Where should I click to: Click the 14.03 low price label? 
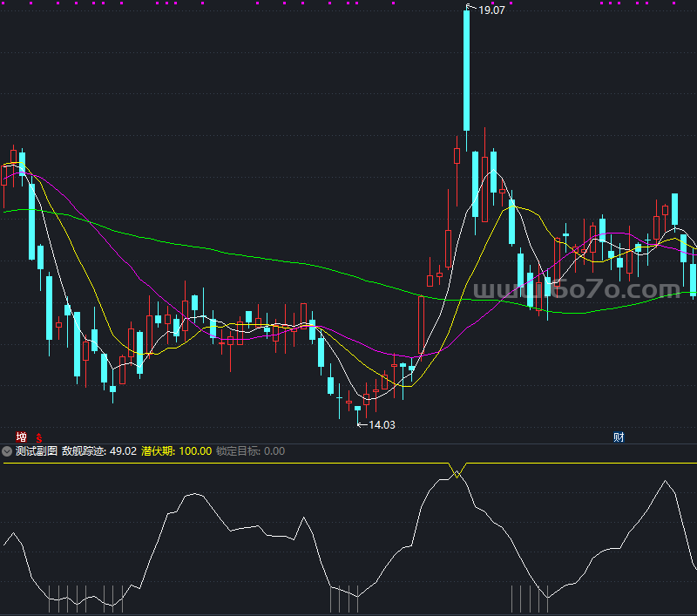click(382, 425)
